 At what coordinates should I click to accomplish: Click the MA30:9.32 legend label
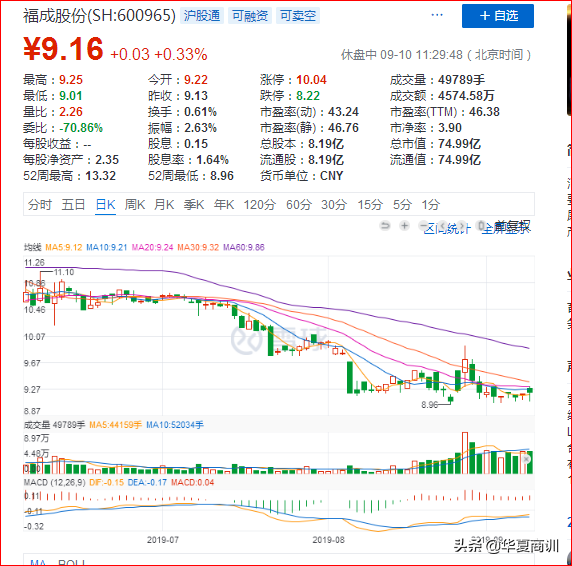198,247
